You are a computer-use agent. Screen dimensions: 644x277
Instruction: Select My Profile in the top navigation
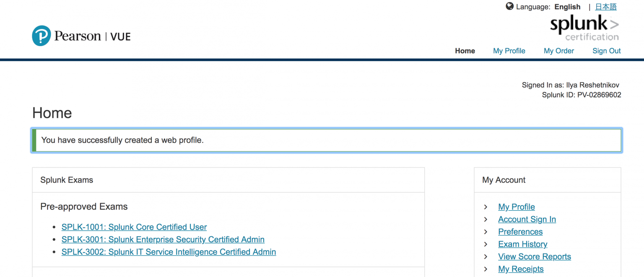pos(509,51)
